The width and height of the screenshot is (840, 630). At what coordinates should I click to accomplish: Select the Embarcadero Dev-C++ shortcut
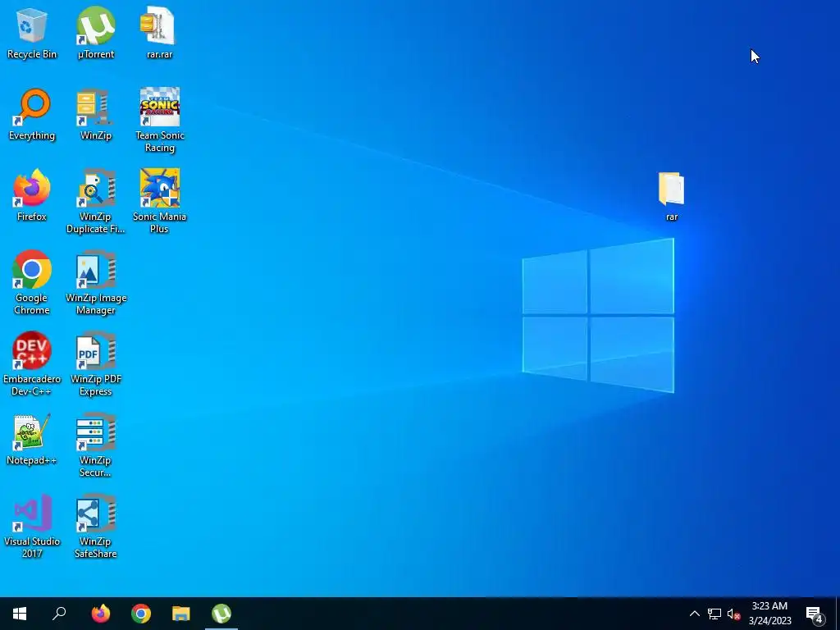click(32, 365)
